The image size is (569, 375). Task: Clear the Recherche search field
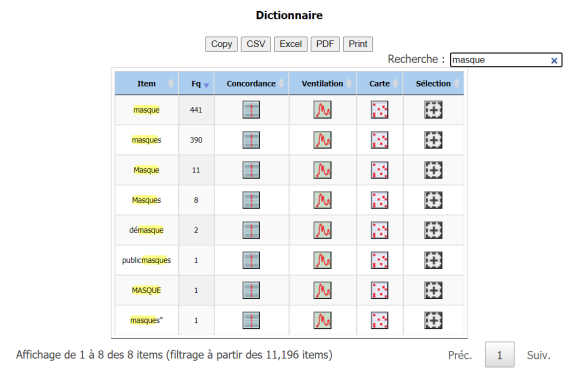tap(554, 61)
